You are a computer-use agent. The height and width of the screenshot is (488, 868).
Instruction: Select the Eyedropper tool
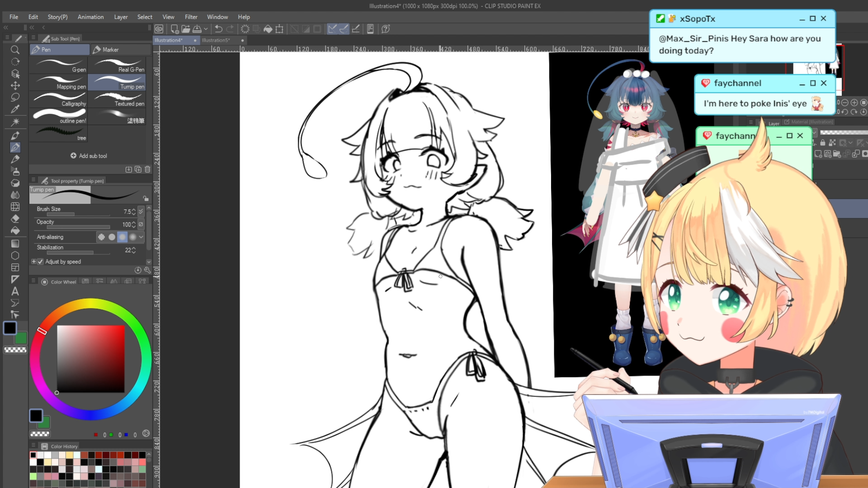point(15,109)
